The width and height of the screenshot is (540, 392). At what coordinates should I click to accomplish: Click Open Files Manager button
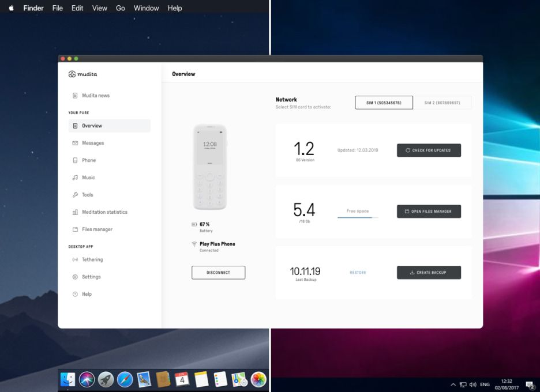[x=429, y=212]
